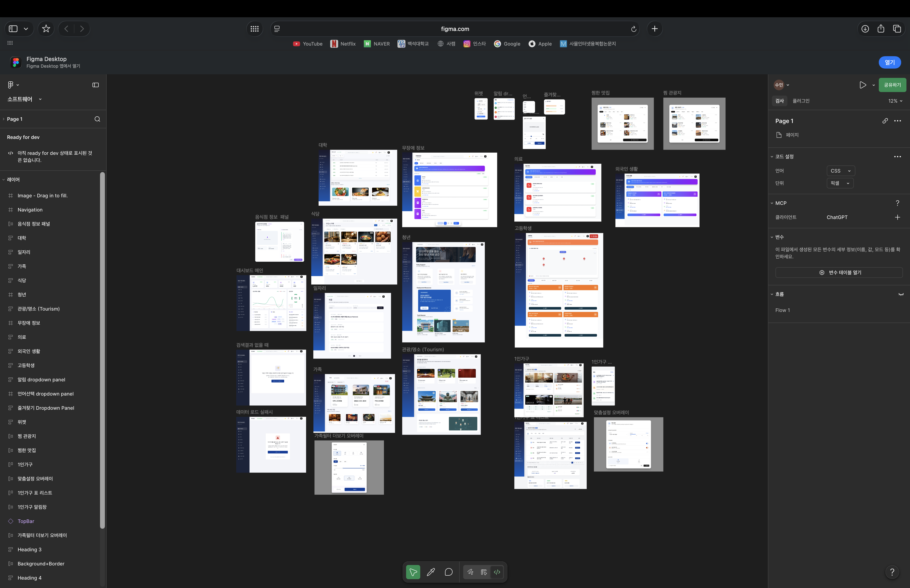Click the annotation tool in bottom toolbar
This screenshot has height=588, width=910.
pos(470,572)
